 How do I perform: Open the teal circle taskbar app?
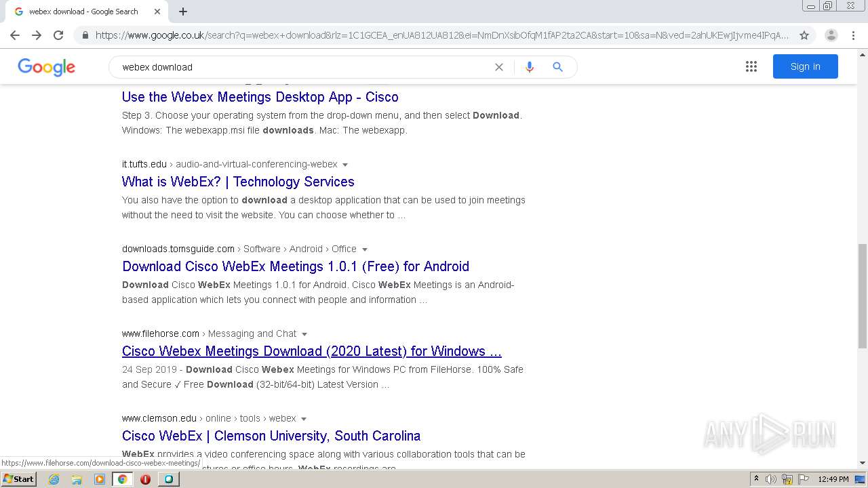coord(169,479)
